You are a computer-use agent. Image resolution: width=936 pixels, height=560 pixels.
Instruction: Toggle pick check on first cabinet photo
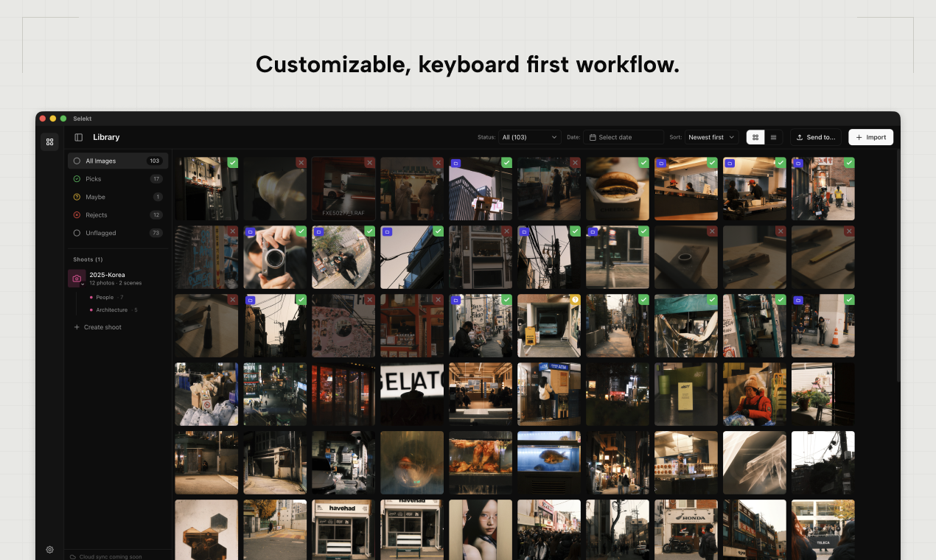click(x=232, y=163)
